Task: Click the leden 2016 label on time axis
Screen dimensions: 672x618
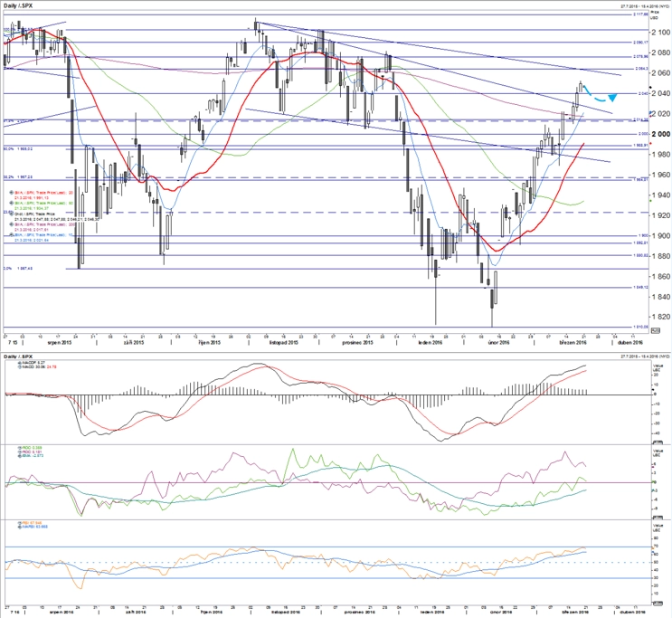Action: (x=431, y=343)
